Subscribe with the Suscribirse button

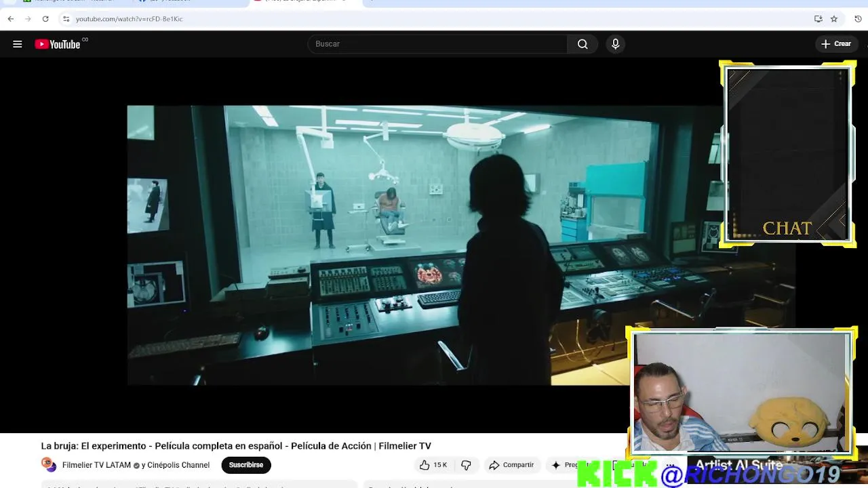pos(246,465)
